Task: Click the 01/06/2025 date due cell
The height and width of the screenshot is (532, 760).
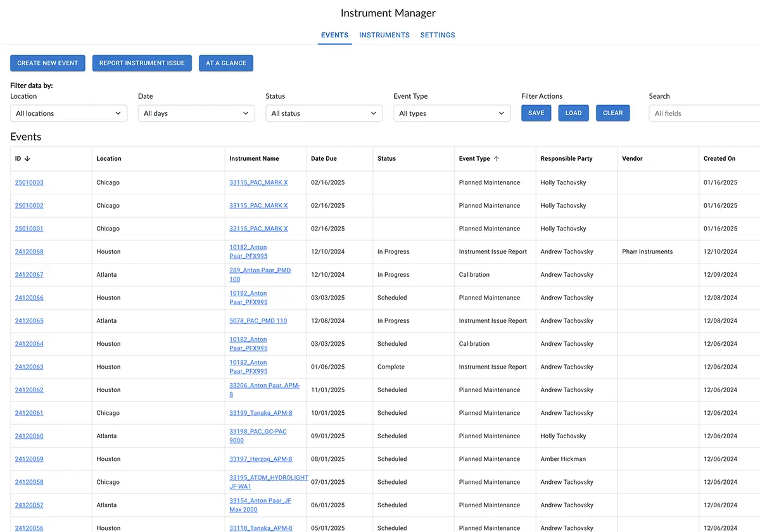Action: tap(328, 367)
